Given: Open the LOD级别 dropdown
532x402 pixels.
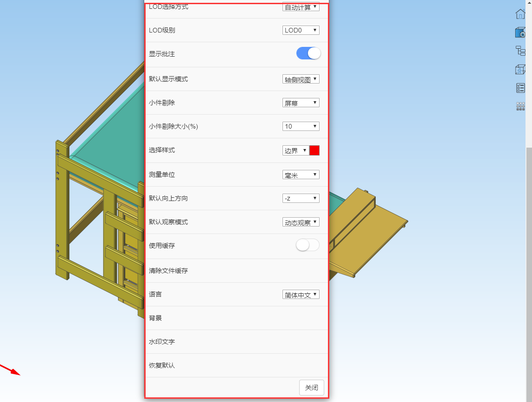Looking at the screenshot, I should pyautogui.click(x=301, y=30).
